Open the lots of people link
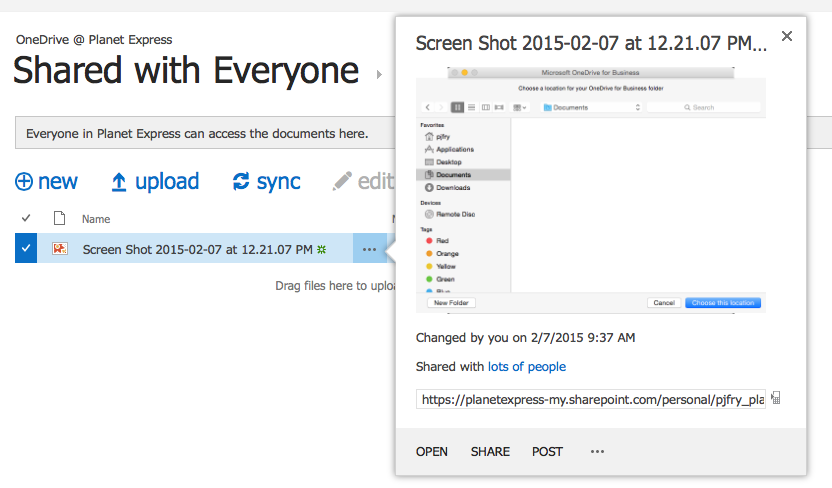Screen dimensions: 832x488 pos(527,367)
